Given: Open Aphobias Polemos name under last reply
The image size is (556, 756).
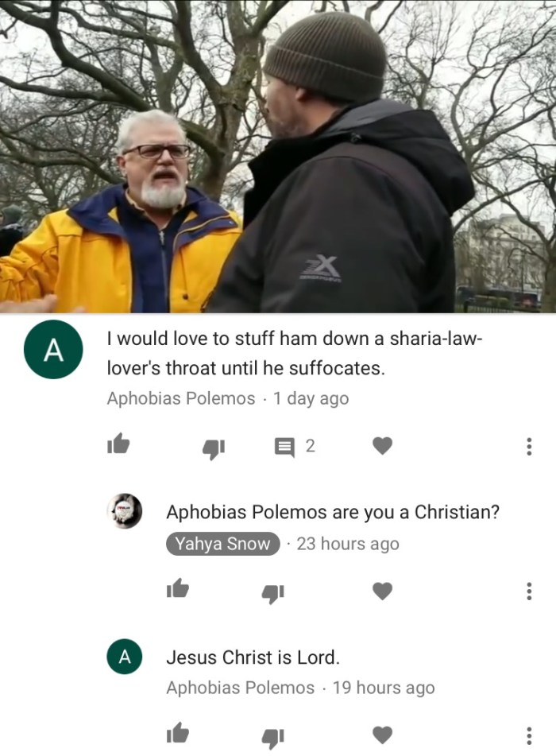Looking at the screenshot, I should click(241, 688).
